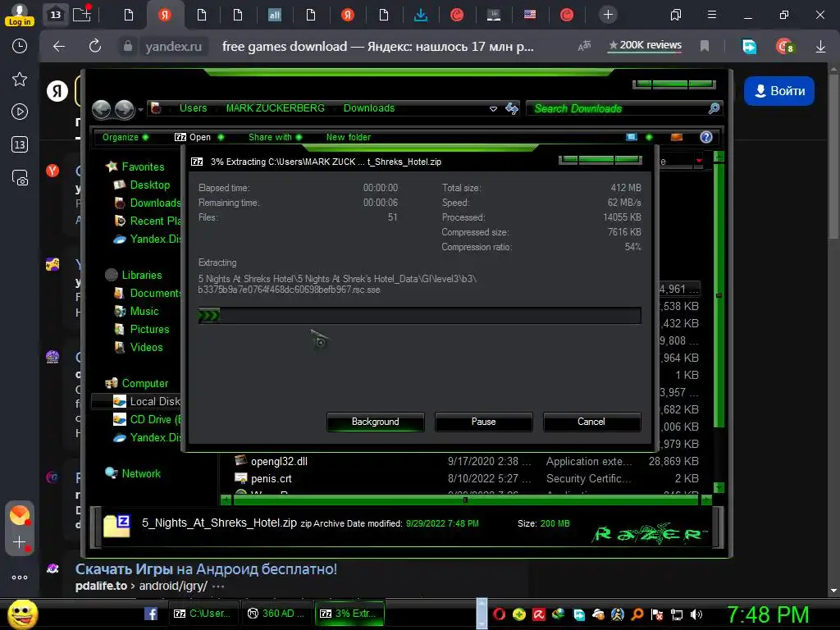
Task: Open tab counter 13 icon in browser sidebar
Action: (20, 144)
